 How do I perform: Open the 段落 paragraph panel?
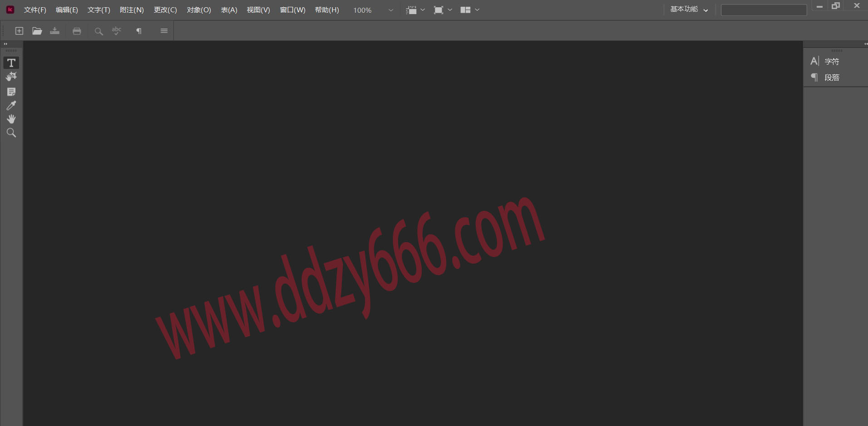pyautogui.click(x=825, y=78)
